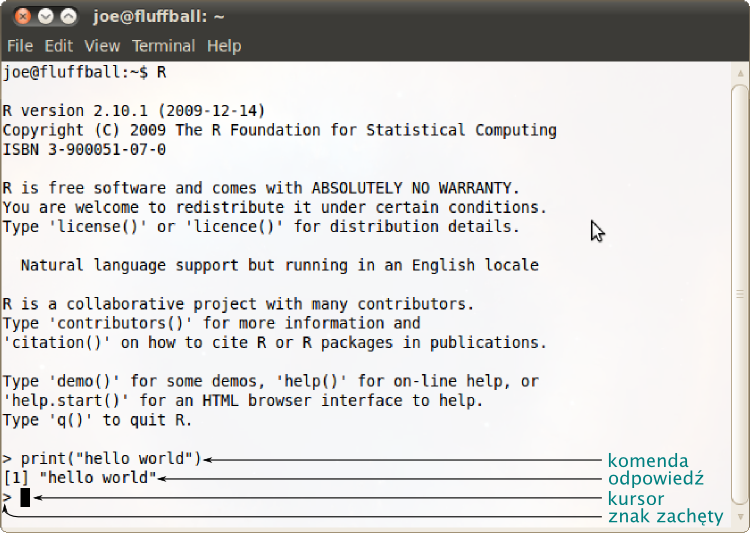Click the 'odpowiedź' annotation label
750x533 pixels.
656,478
